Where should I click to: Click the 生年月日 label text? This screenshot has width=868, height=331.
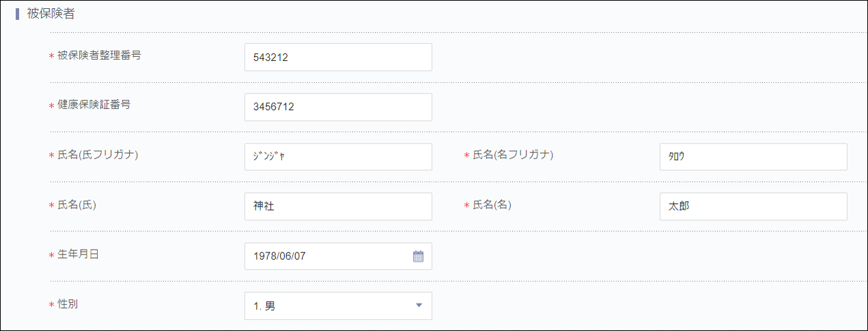coord(79,254)
